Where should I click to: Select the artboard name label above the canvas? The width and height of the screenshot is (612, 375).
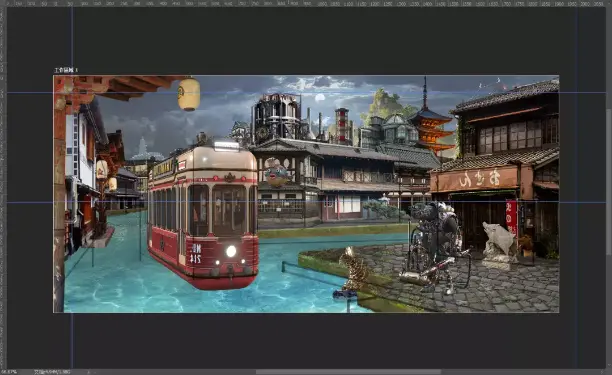(66, 70)
